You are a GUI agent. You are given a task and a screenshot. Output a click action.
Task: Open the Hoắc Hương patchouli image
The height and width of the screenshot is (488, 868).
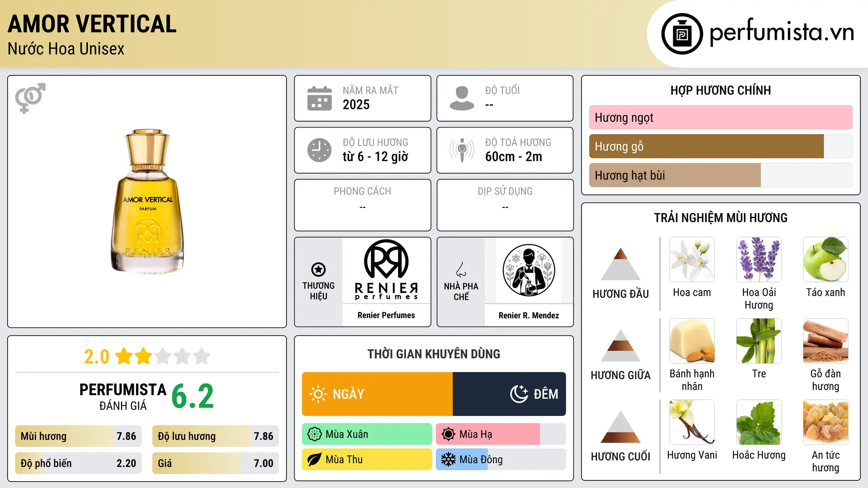(x=759, y=422)
